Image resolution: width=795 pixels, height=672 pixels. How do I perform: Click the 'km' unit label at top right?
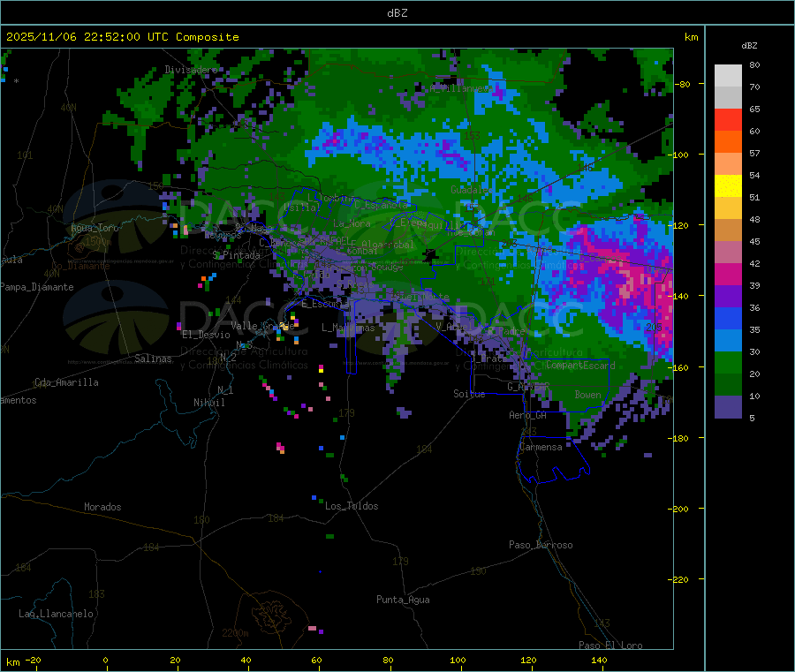[692, 37]
